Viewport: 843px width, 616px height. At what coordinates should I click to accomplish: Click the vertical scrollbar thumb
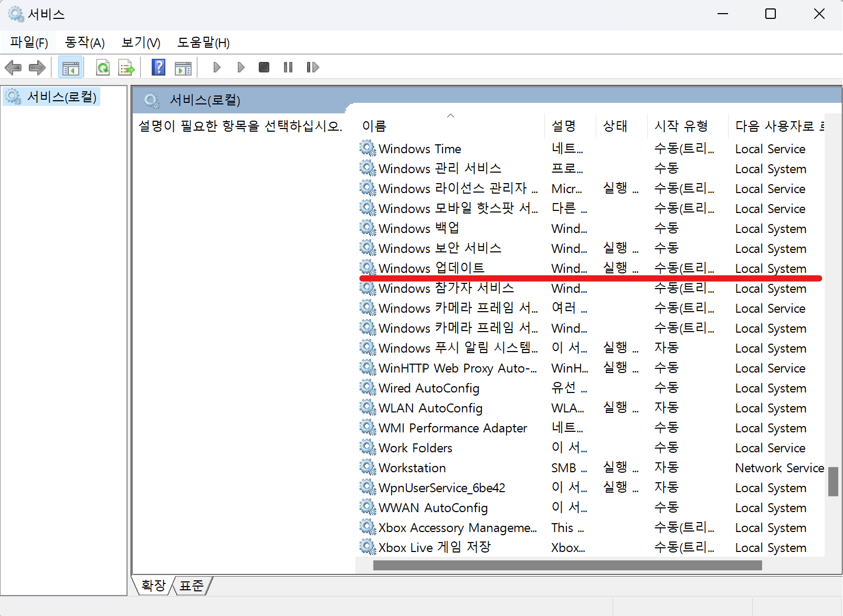pyautogui.click(x=833, y=482)
